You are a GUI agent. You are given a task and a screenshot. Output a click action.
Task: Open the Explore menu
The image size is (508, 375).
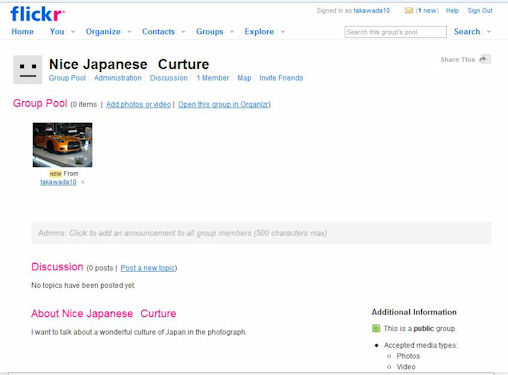click(x=259, y=32)
